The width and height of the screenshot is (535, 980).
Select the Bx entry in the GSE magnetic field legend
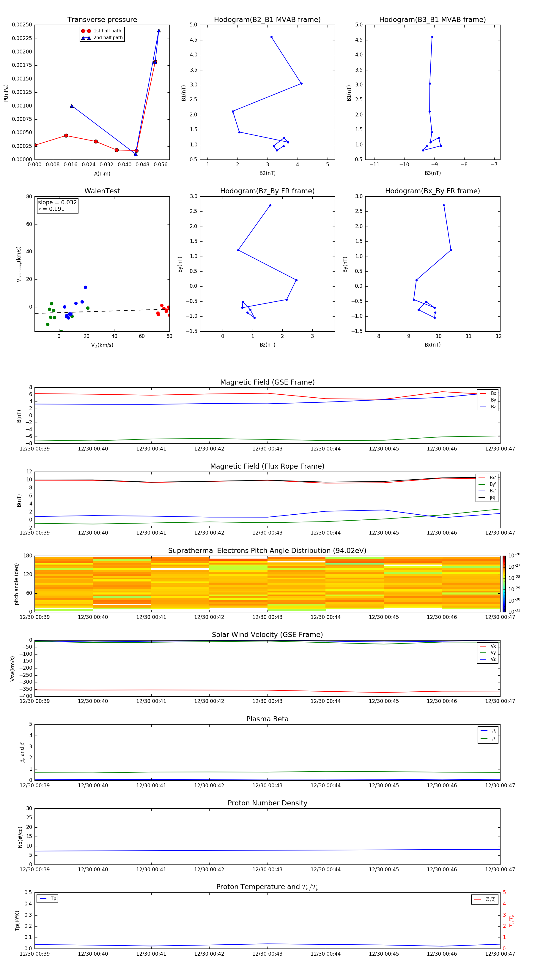[488, 393]
